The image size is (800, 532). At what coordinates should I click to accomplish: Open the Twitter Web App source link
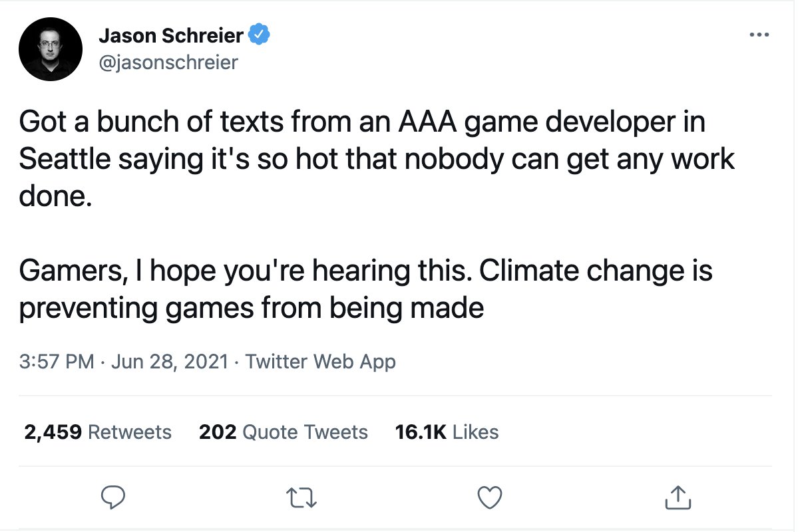point(320,362)
